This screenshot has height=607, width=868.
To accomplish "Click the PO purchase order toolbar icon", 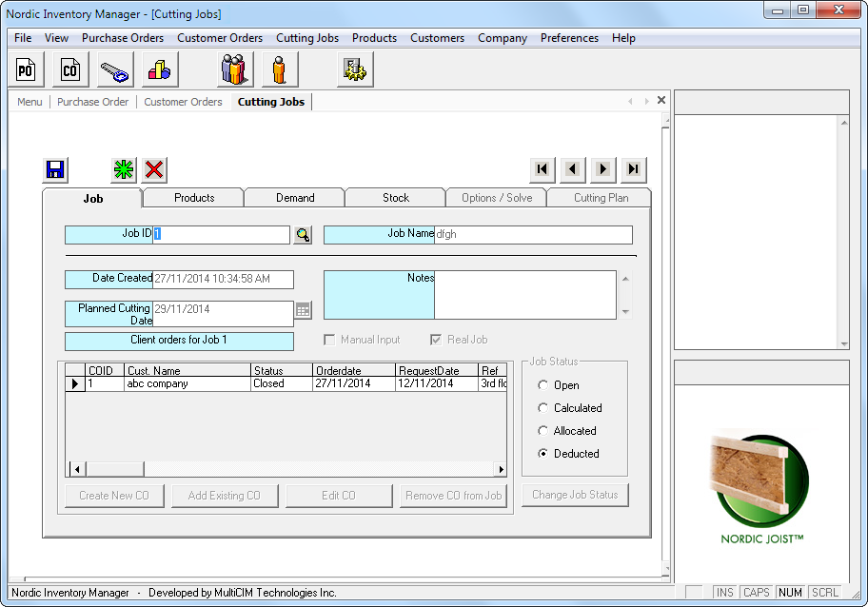I will click(26, 69).
